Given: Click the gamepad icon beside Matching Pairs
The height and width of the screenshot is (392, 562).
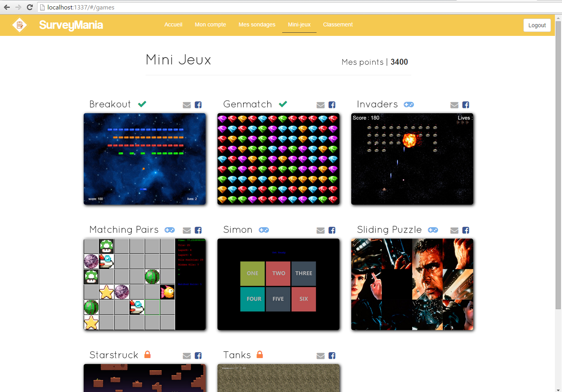Looking at the screenshot, I should [170, 230].
